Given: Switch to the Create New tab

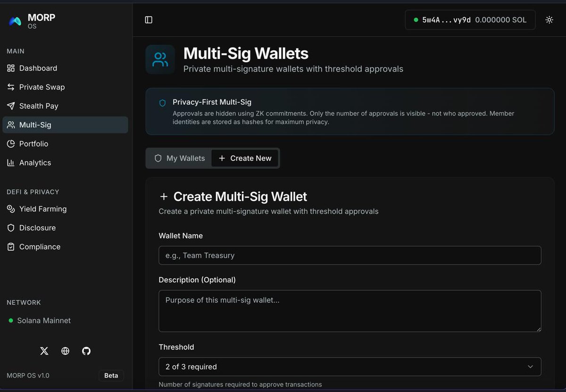Looking at the screenshot, I should click(x=245, y=158).
